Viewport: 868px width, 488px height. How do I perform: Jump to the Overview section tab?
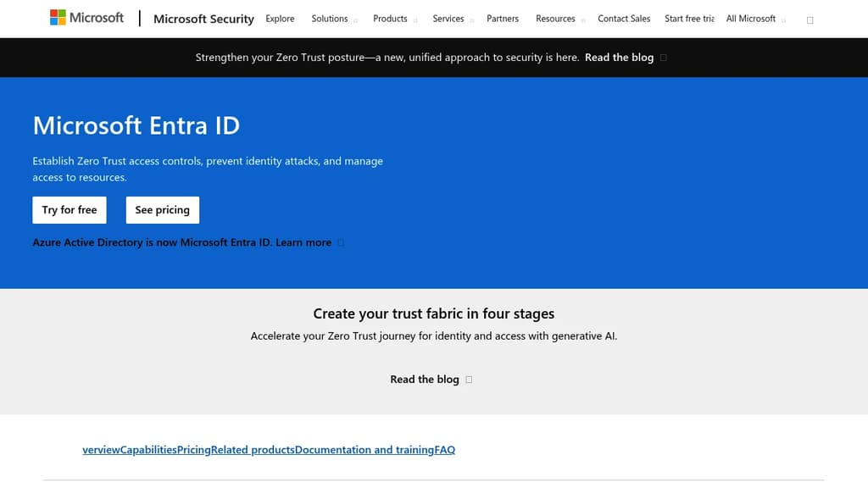point(102,450)
